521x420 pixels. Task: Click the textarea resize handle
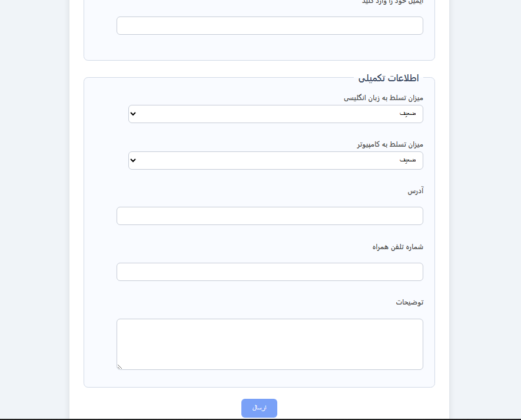pos(120,366)
